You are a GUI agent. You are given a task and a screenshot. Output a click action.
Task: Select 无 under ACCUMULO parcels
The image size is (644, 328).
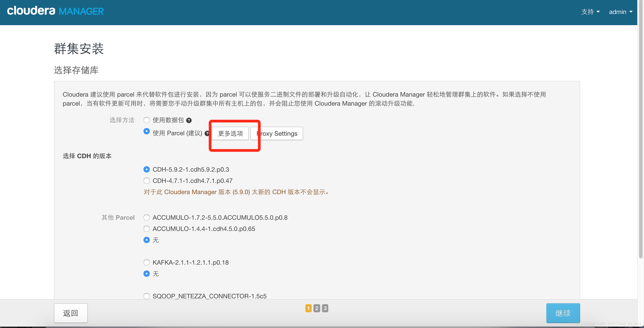pos(147,240)
